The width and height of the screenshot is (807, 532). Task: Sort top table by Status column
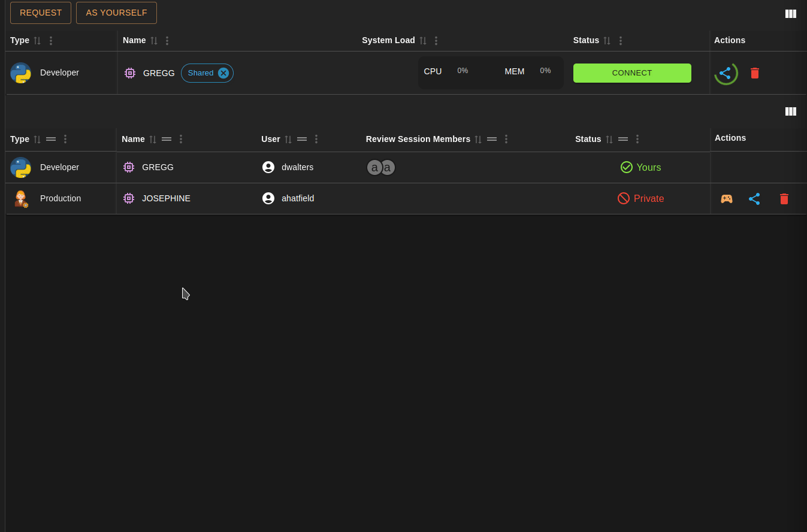click(607, 41)
